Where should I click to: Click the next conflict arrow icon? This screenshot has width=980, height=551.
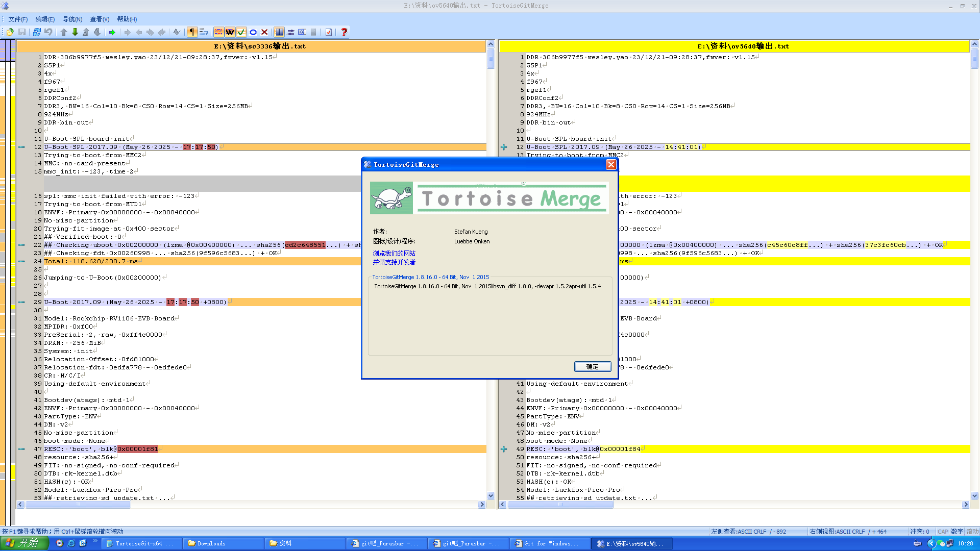[x=97, y=32]
